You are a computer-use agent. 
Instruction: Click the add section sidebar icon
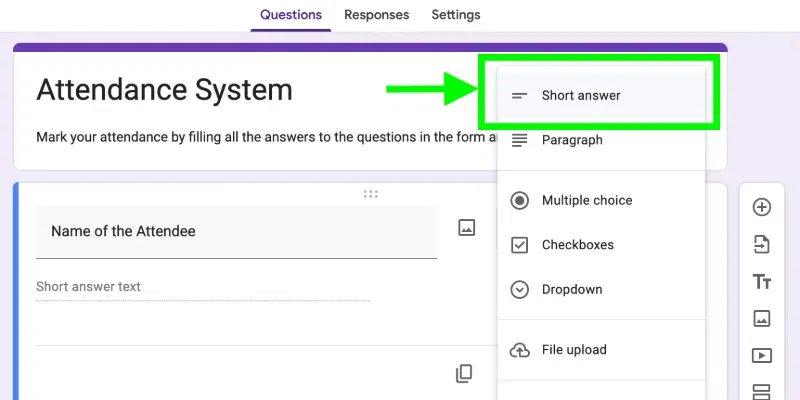(x=762, y=390)
